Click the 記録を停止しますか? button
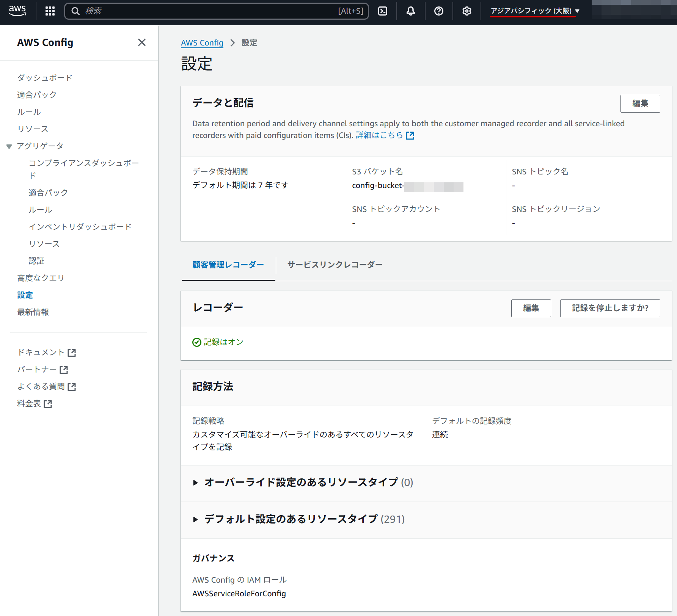This screenshot has height=616, width=677. point(610,308)
